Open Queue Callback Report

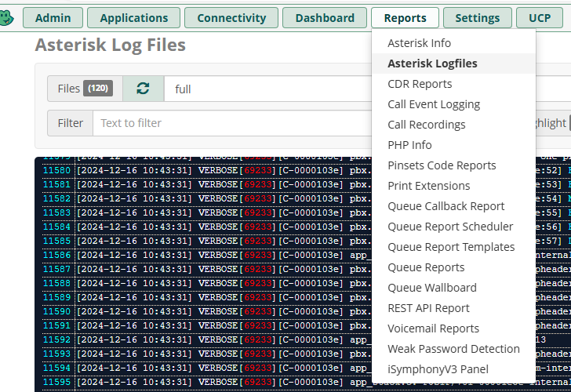click(453, 206)
